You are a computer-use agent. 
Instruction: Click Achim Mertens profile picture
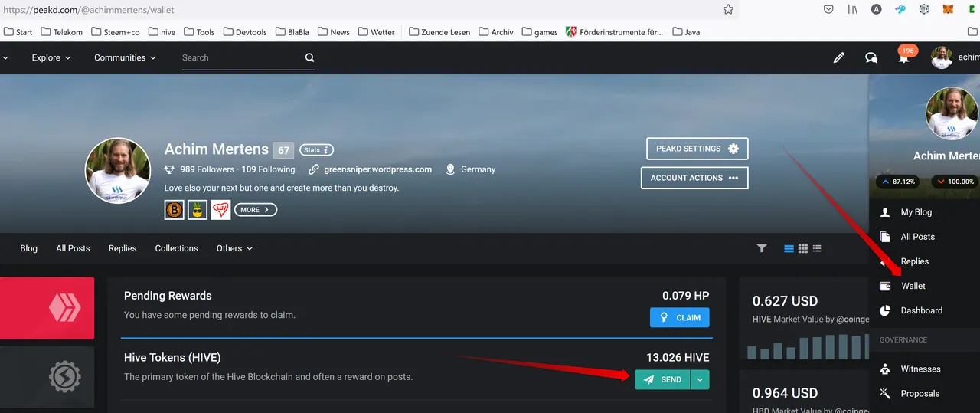tap(118, 170)
